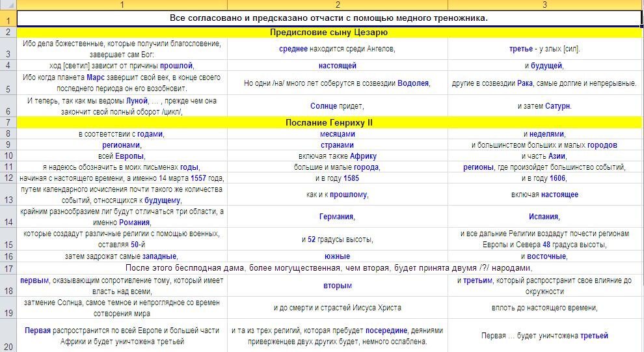This screenshot has height=352, width=644.
Task: Select column header 1
Action: [x=122, y=5]
